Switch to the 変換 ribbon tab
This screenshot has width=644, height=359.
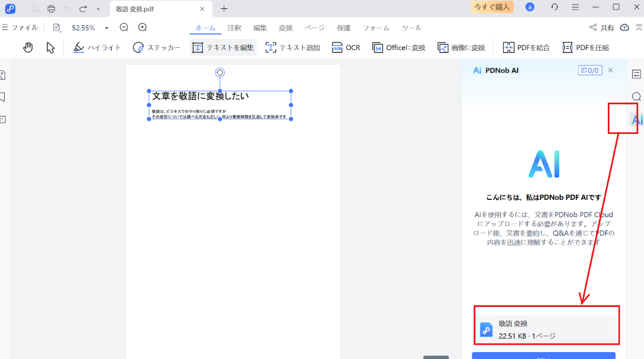(x=286, y=28)
